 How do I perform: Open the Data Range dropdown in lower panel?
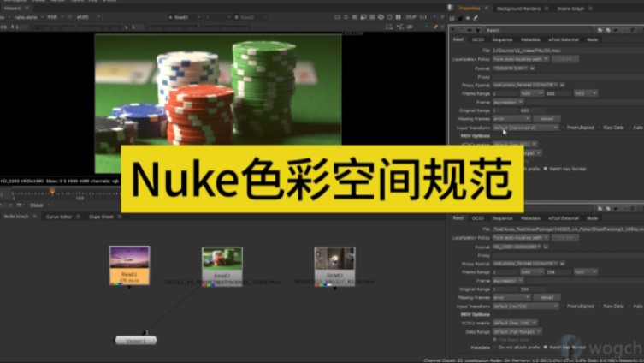[x=517, y=331]
